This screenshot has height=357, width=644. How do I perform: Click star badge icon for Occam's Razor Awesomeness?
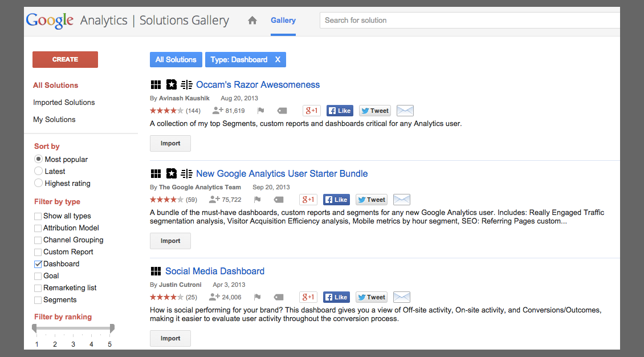172,84
